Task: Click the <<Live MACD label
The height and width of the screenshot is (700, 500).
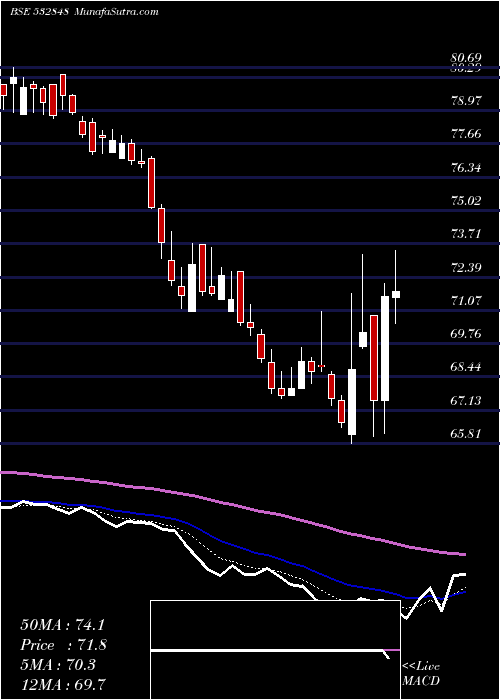Action: 421,674
